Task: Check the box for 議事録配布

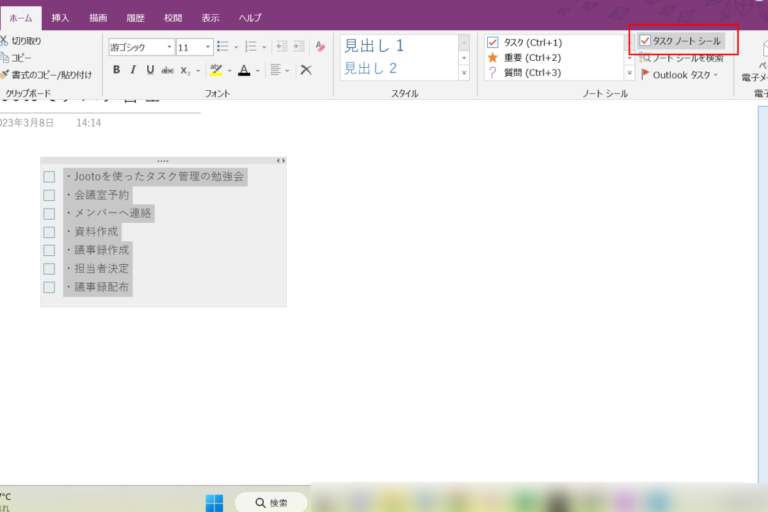Action: tap(49, 287)
